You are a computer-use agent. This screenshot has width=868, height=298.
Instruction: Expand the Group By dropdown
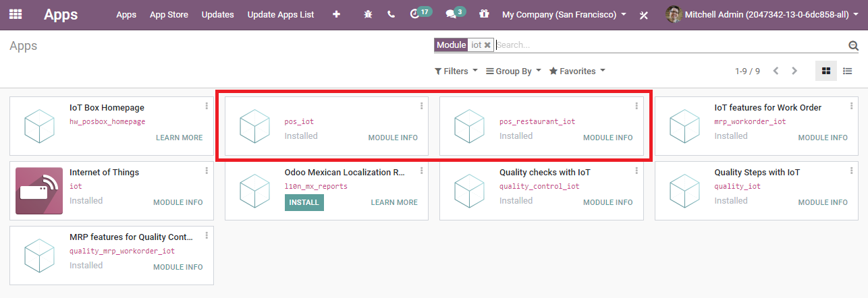(514, 71)
